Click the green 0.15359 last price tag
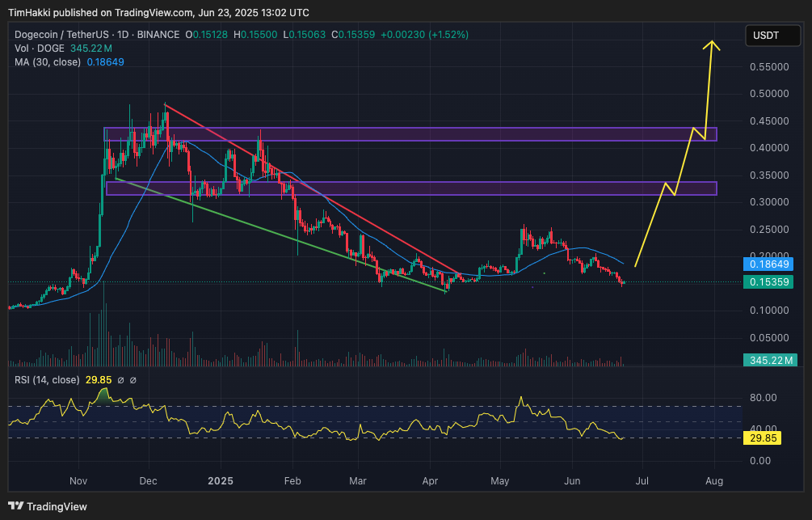This screenshot has width=812, height=520. (x=769, y=282)
